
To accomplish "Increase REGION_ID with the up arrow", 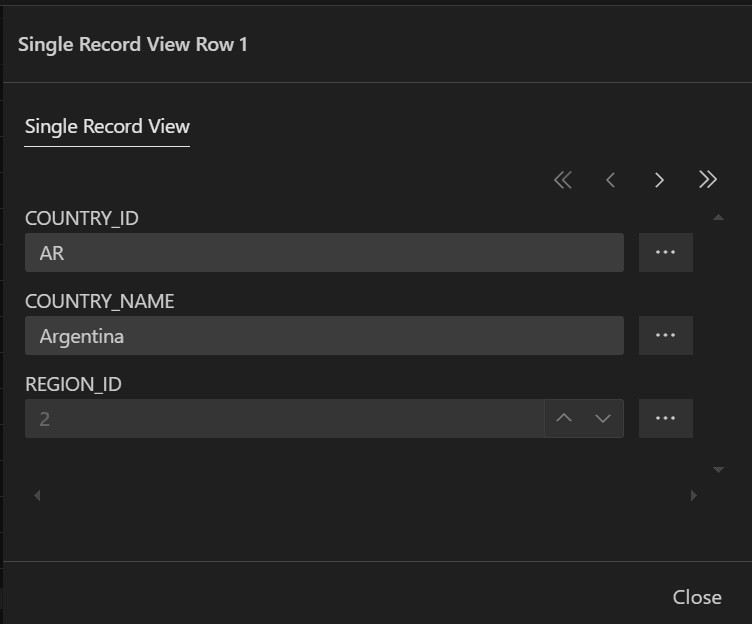I will 564,419.
